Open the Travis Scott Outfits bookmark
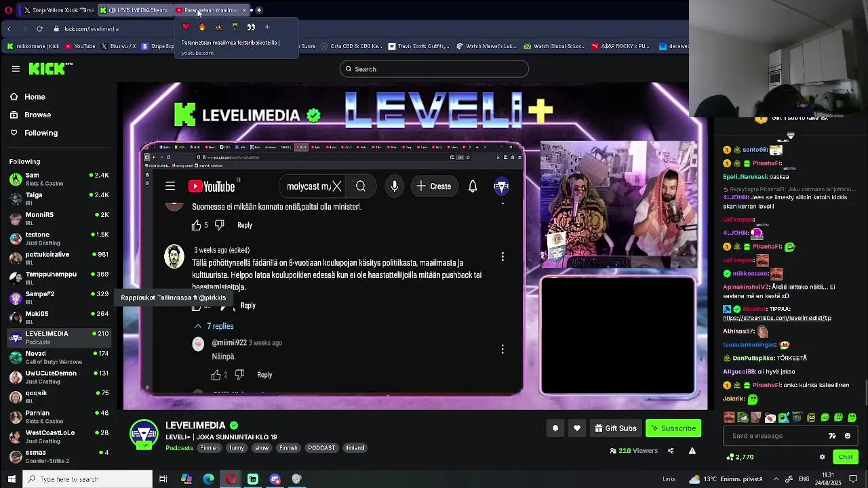Screen dimensions: 868x488 [418, 46]
